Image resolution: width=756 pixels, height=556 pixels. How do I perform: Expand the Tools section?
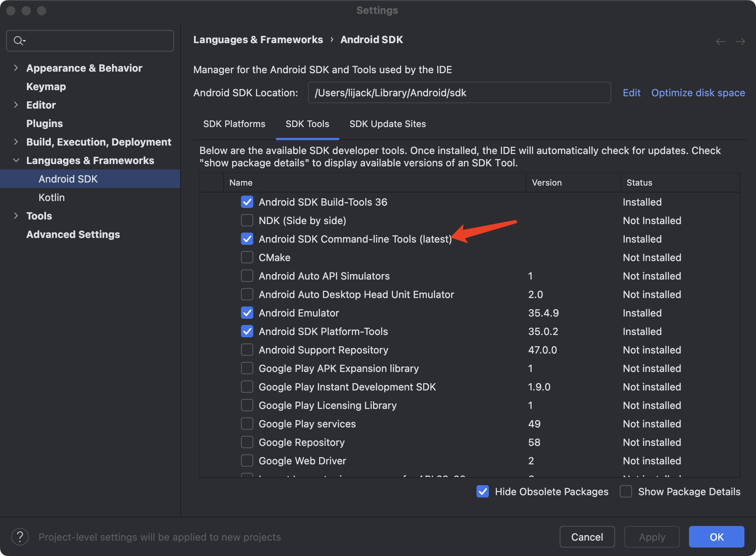tap(16, 216)
